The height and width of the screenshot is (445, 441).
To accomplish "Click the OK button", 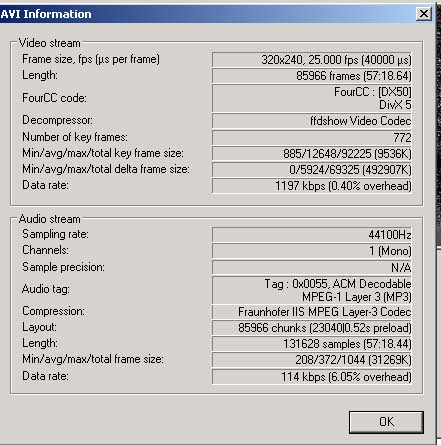I will pos(386,422).
